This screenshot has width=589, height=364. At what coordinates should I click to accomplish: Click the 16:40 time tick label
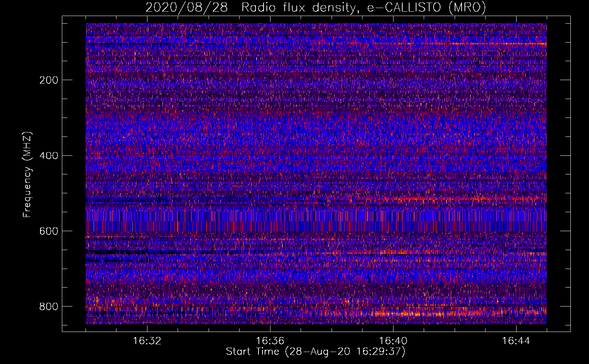[x=393, y=341]
